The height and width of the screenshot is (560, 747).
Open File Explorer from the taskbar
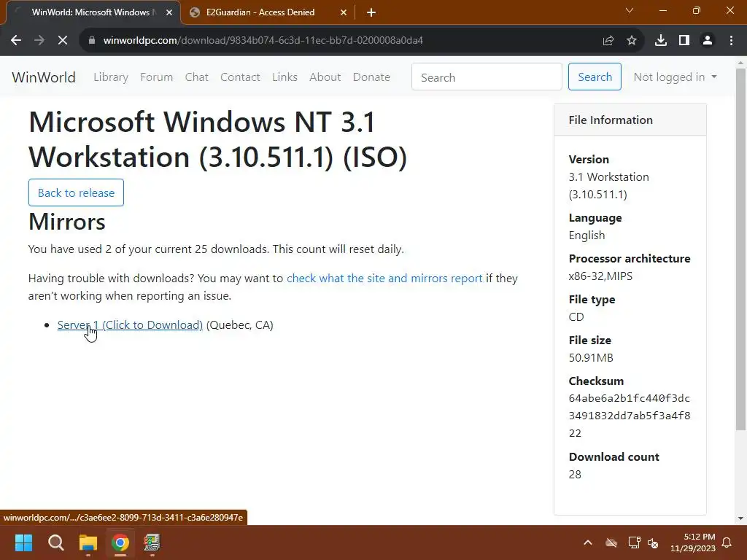pyautogui.click(x=88, y=542)
